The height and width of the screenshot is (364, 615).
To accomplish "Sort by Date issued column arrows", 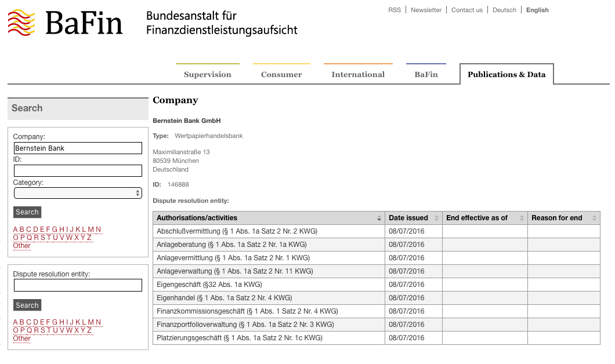I will (x=436, y=219).
